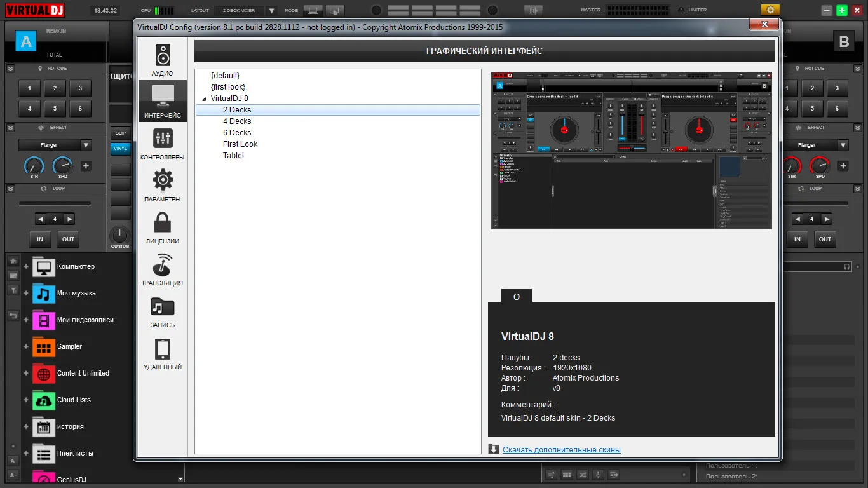Click deck B loop OUT button
The width and height of the screenshot is (868, 488).
coord(825,240)
